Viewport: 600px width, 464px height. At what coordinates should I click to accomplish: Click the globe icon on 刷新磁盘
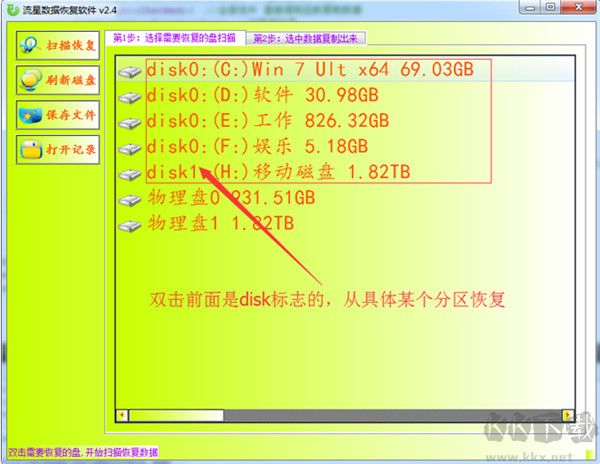pos(31,80)
